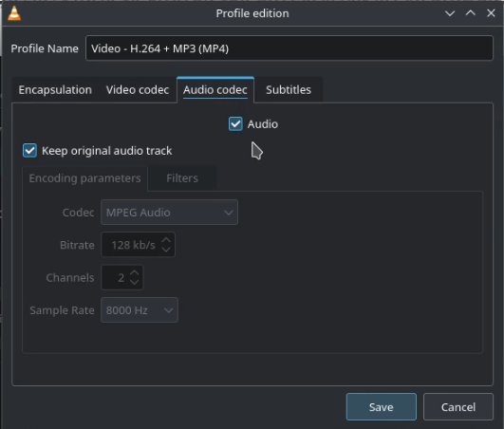Go to the Subtitles tab
The image size is (504, 429).
(x=289, y=90)
